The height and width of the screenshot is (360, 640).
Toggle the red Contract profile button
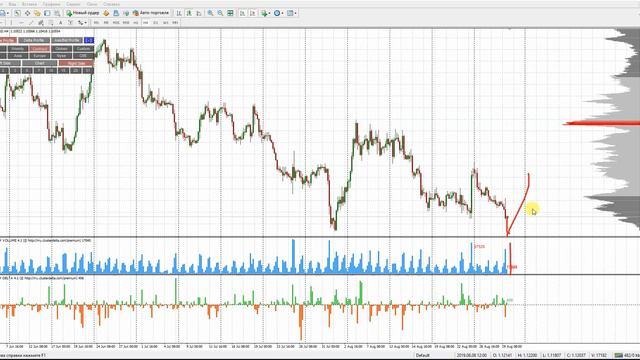point(40,49)
